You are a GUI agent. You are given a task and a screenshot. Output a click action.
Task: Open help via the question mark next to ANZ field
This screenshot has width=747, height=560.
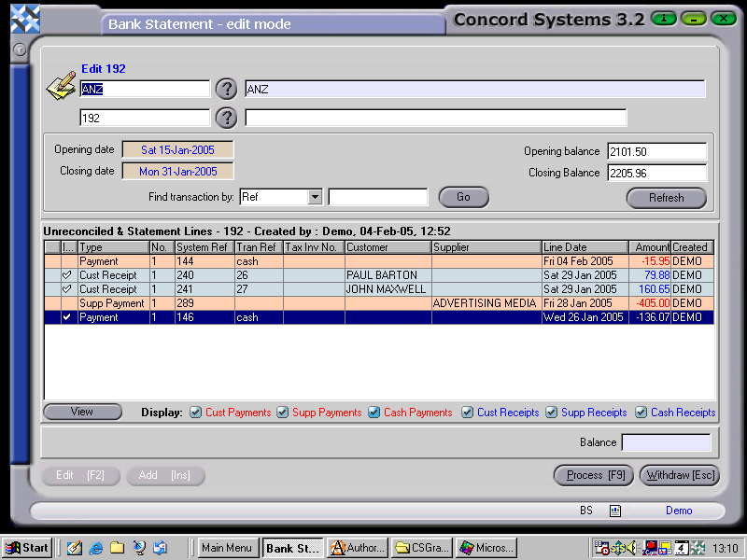226,89
